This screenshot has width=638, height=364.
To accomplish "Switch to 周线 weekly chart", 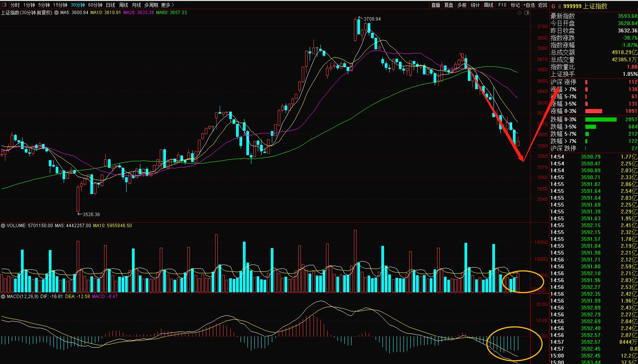I will [x=124, y=5].
